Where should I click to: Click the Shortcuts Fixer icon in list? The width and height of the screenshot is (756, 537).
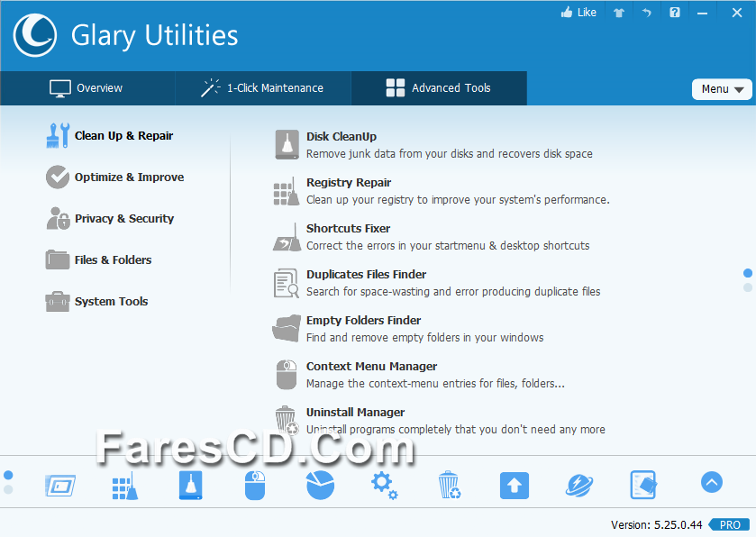click(287, 237)
